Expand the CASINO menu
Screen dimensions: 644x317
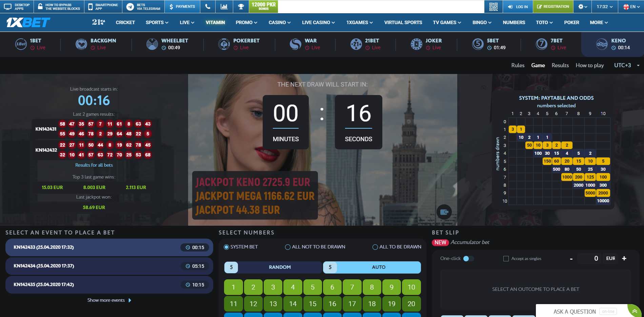(280, 22)
